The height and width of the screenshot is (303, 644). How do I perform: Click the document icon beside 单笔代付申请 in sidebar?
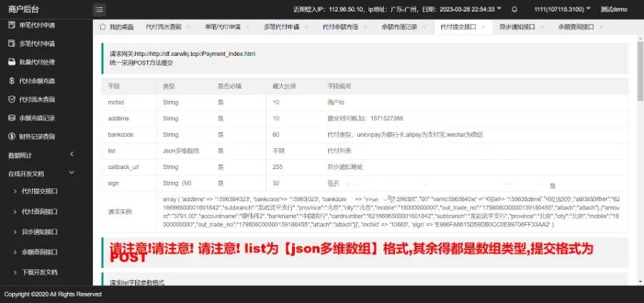pyautogui.click(x=12, y=25)
